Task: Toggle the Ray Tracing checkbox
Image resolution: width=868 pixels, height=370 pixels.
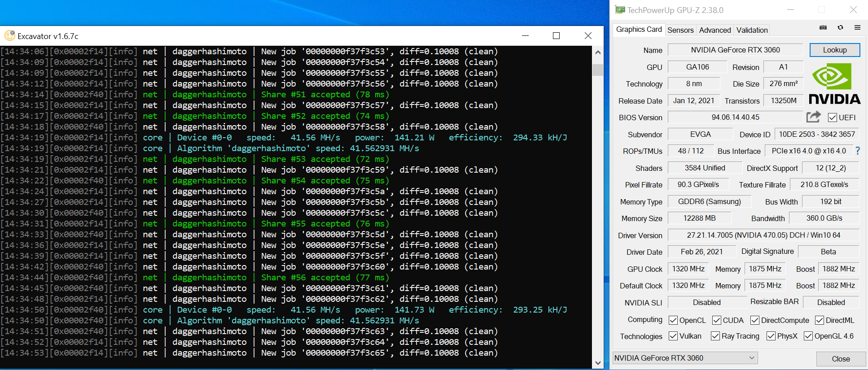Action: [x=715, y=336]
